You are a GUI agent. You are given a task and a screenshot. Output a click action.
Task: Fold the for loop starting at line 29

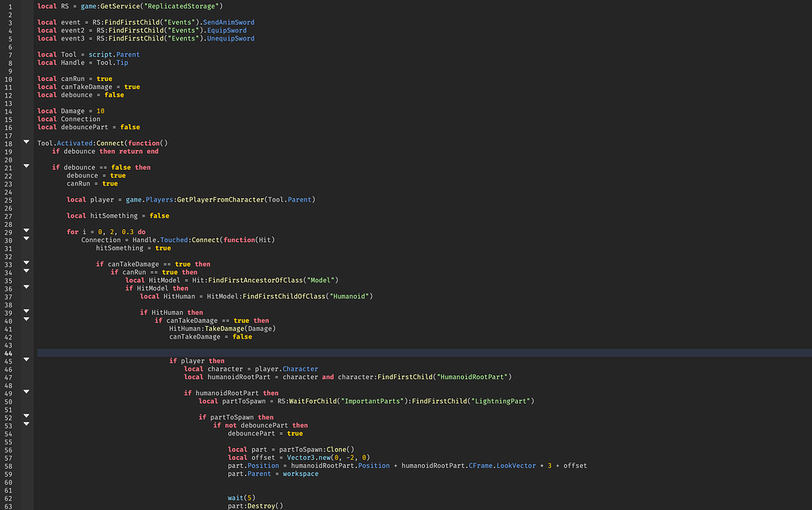click(26, 232)
